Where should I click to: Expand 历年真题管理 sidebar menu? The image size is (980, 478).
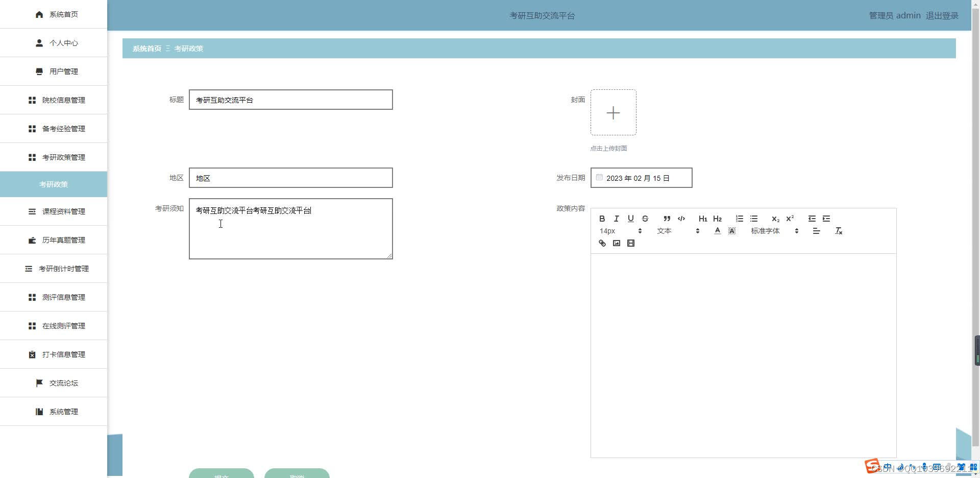coord(54,240)
